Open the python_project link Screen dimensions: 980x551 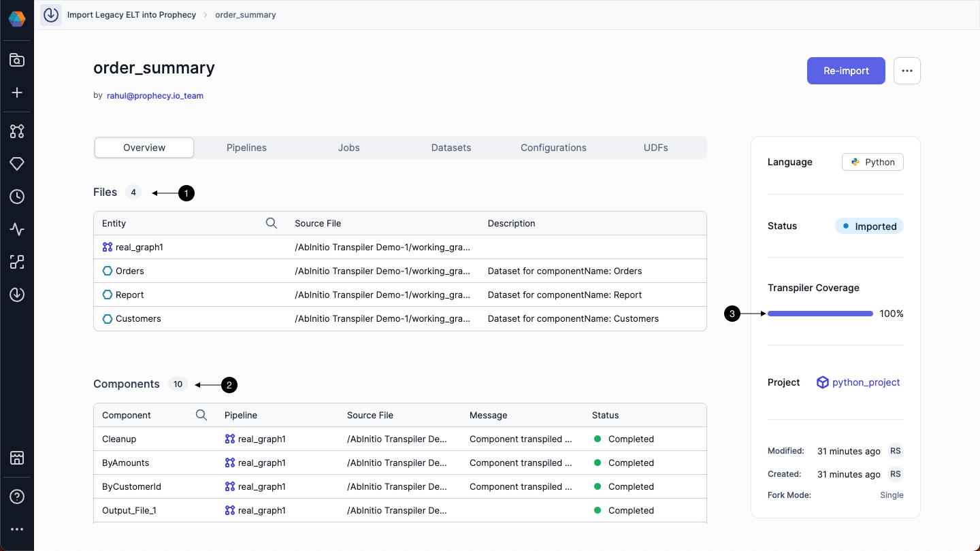click(866, 382)
